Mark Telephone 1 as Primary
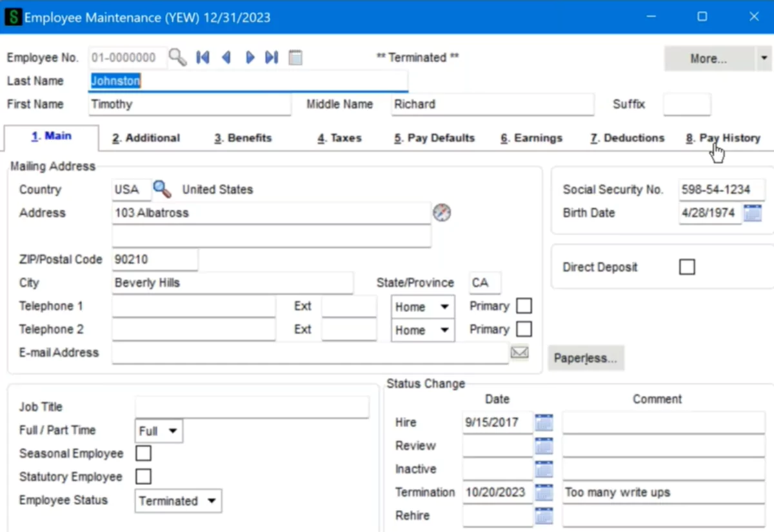This screenshot has width=774, height=532. pyautogui.click(x=524, y=306)
